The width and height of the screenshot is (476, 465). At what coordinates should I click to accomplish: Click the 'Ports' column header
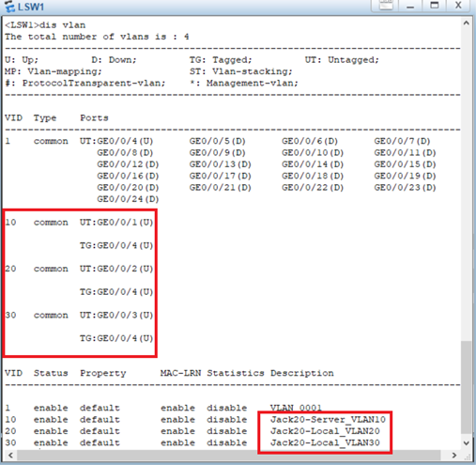tap(94, 118)
